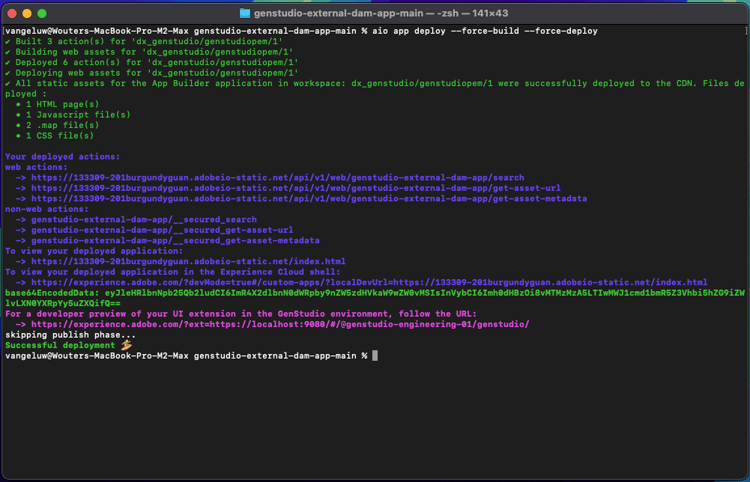This screenshot has width=750, height=482.
Task: Click the 'For a developer preview' magenta line
Action: coord(241,314)
